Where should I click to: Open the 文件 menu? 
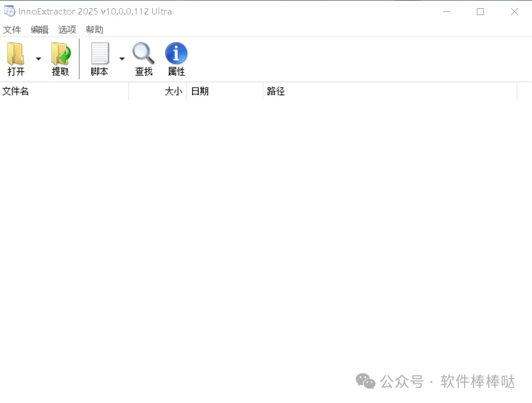[12, 30]
